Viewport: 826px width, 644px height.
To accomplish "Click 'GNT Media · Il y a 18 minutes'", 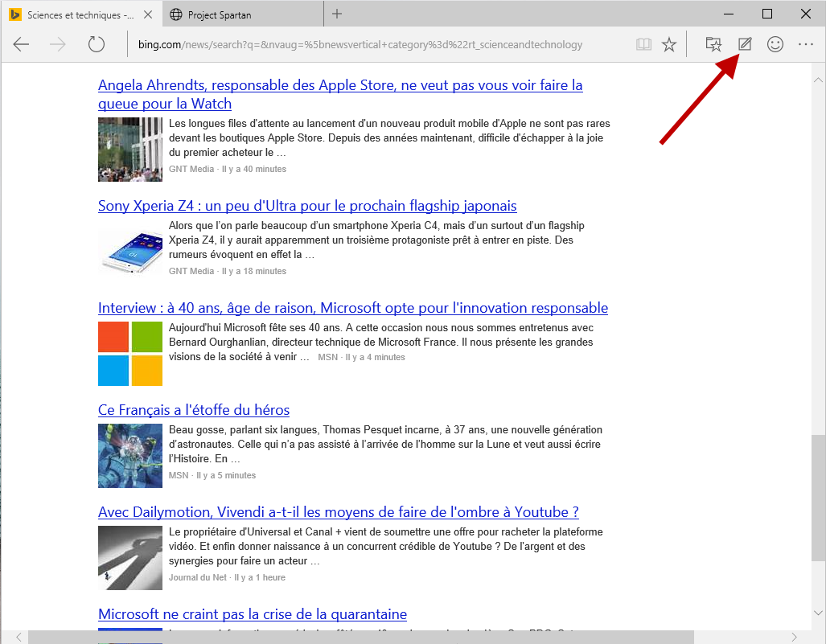I will (228, 271).
